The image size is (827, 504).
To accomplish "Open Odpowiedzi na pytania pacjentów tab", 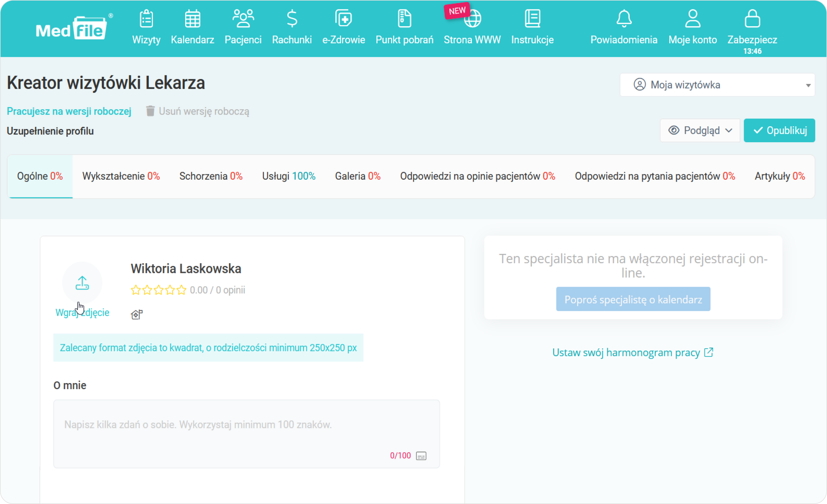I will [x=655, y=176].
